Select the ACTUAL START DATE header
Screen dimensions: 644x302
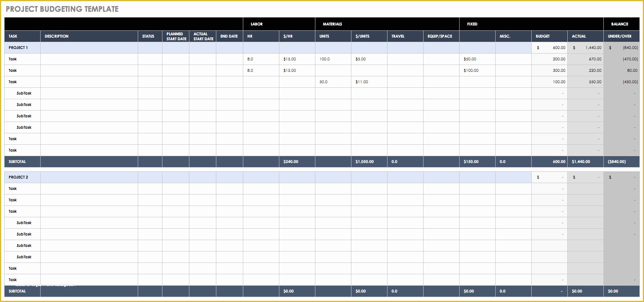[203, 36]
